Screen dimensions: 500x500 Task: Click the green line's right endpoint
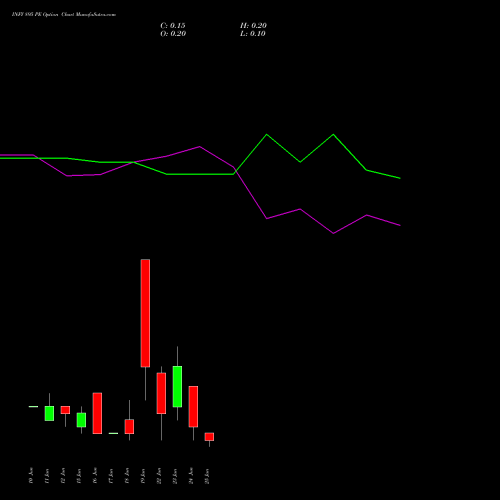400,178
